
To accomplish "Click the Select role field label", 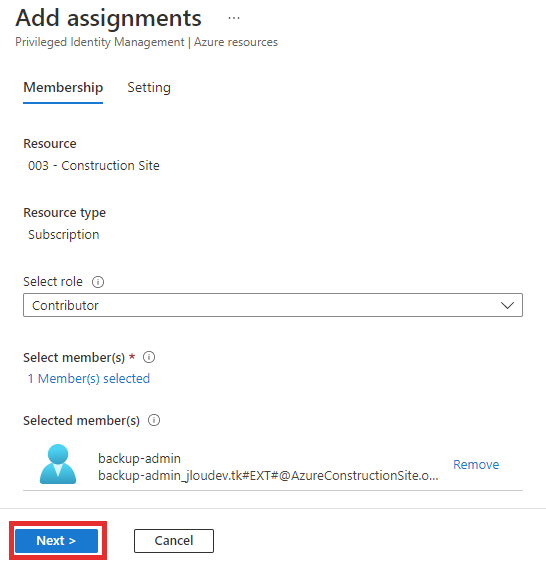I will pyautogui.click(x=53, y=282).
